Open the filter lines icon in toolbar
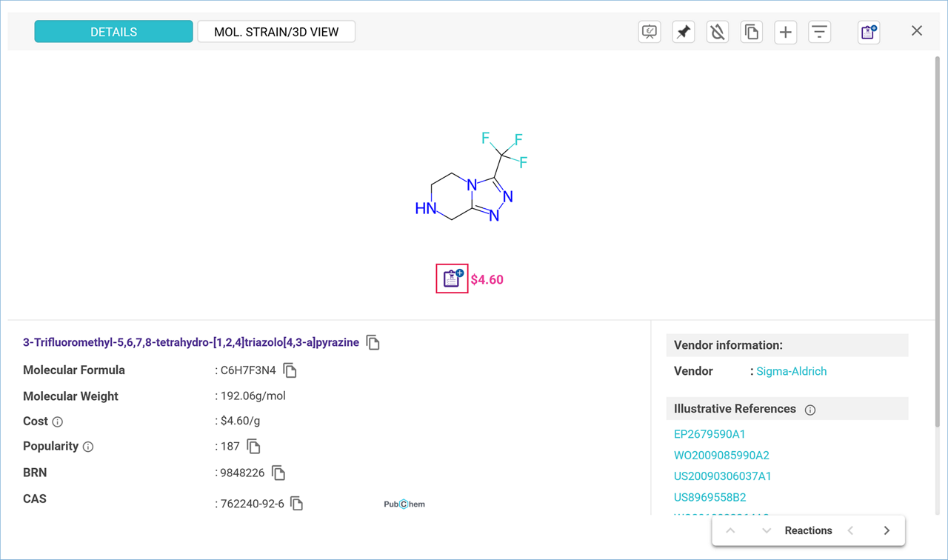This screenshot has height=560, width=948. pyautogui.click(x=819, y=32)
